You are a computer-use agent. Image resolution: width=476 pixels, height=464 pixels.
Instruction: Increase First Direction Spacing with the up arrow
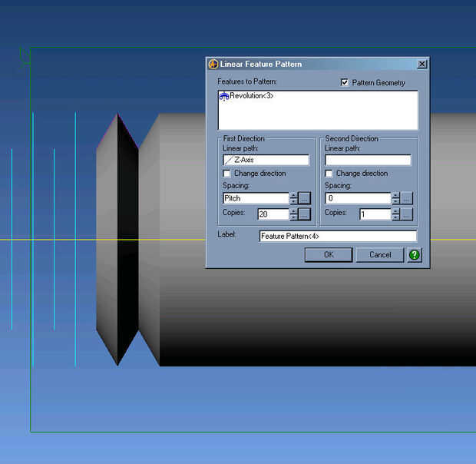pos(293,195)
